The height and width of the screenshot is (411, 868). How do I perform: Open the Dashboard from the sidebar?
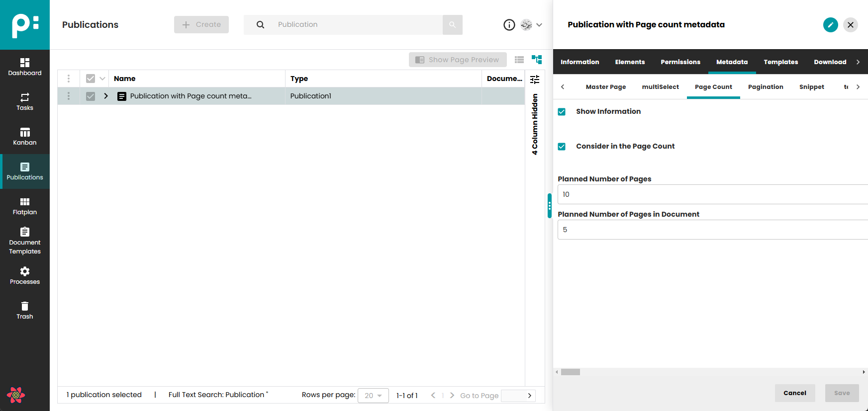[x=24, y=67]
